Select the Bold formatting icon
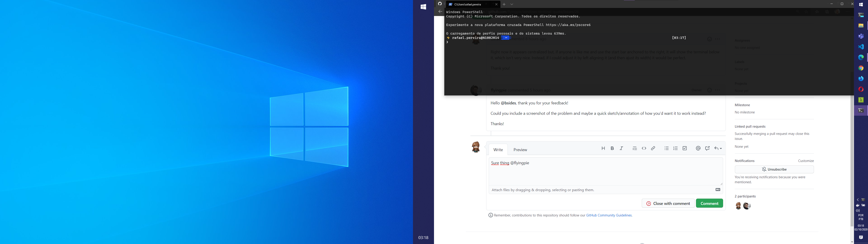This screenshot has width=868, height=244. pyautogui.click(x=612, y=148)
